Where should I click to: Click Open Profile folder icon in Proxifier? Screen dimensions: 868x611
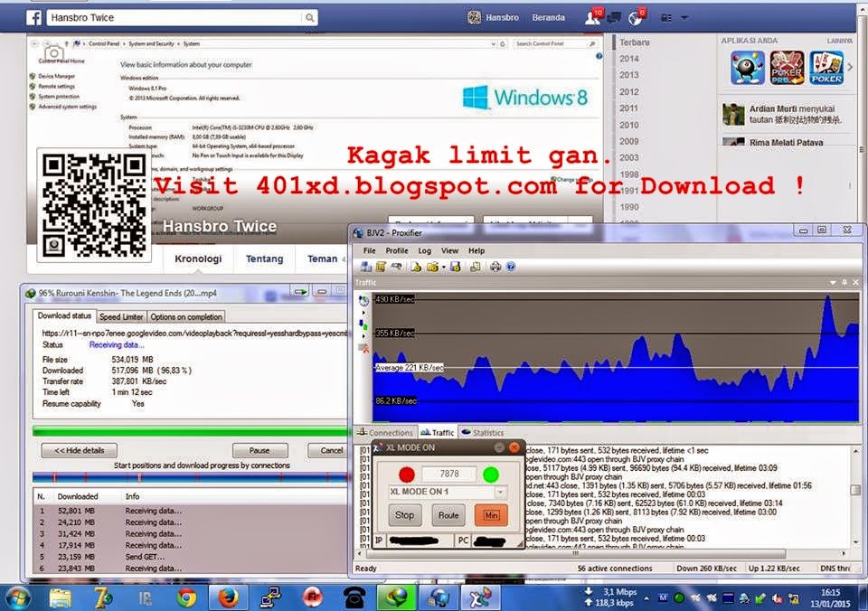point(432,267)
